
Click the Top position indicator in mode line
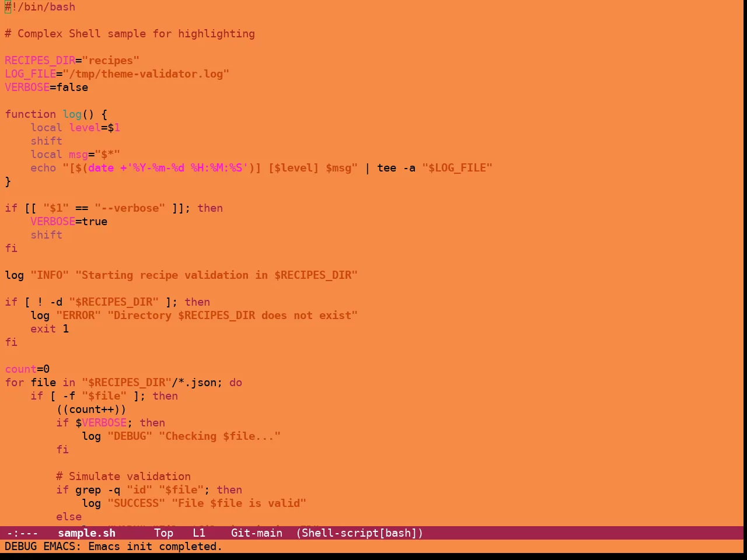(x=163, y=533)
